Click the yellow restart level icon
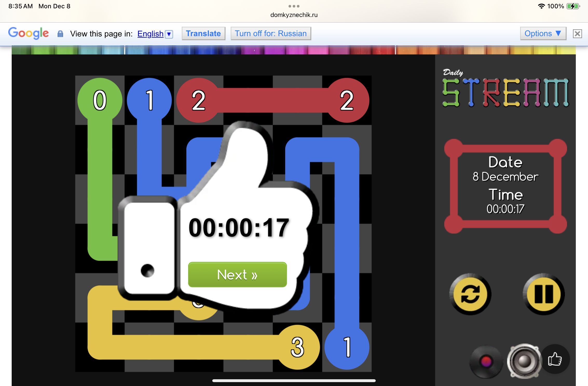 pyautogui.click(x=470, y=294)
